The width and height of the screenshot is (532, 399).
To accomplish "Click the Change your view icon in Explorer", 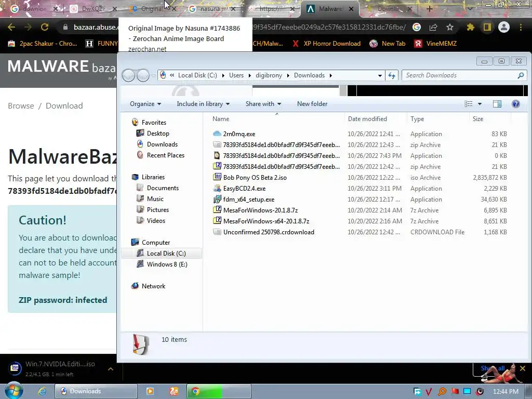I will pyautogui.click(x=469, y=104).
